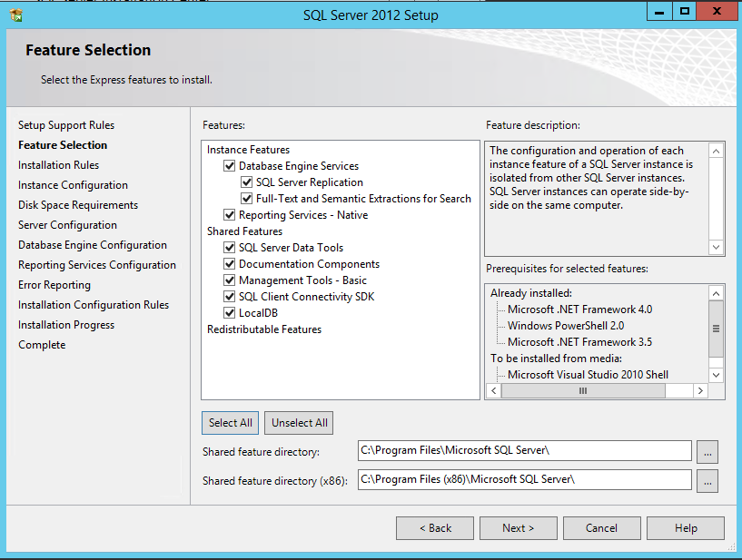Screen dimensions: 742x560
Task: Click the prerequisites scroll right arrow
Action: click(x=700, y=390)
